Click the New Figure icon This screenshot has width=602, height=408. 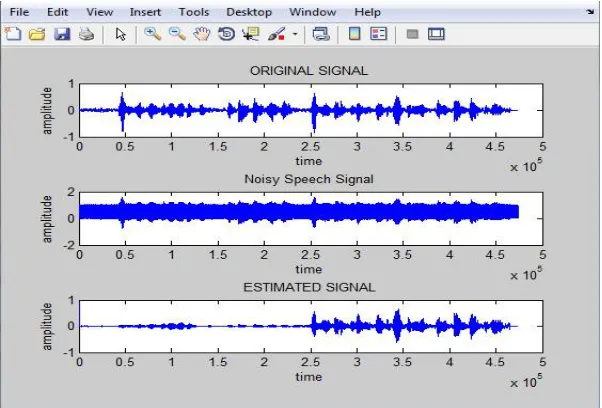point(13,34)
